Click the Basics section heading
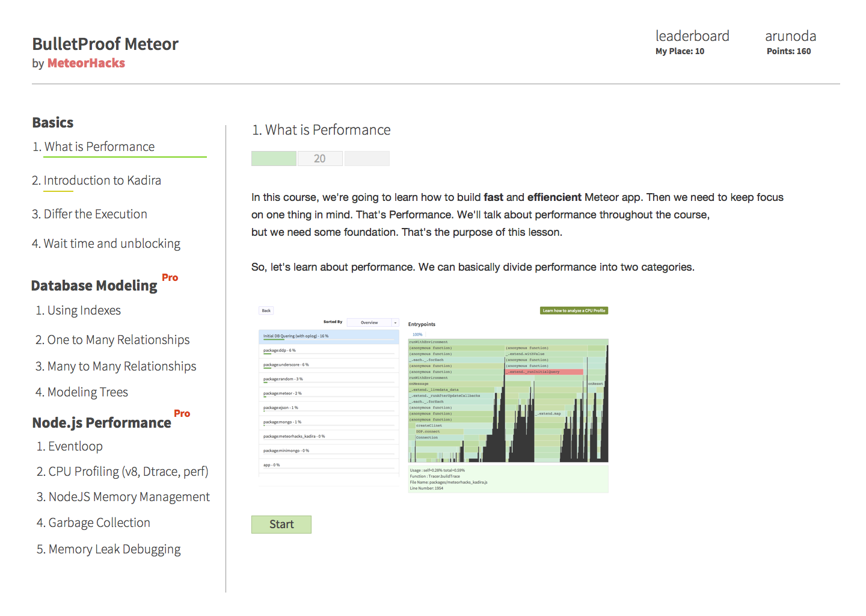The height and width of the screenshot is (616, 866). (x=53, y=123)
